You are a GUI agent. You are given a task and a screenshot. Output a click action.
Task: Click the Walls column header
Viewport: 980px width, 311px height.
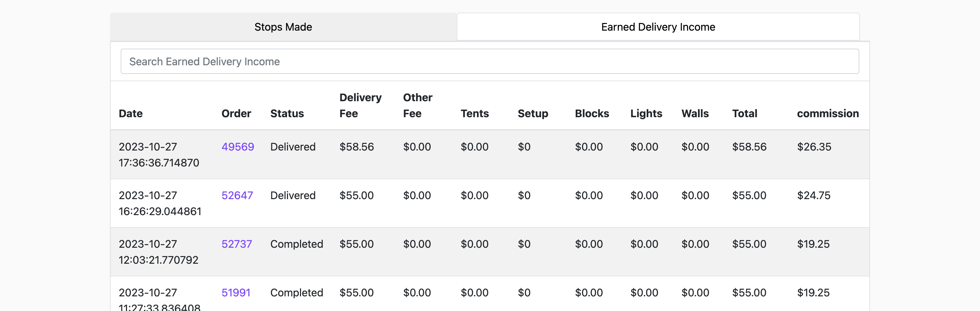point(695,113)
